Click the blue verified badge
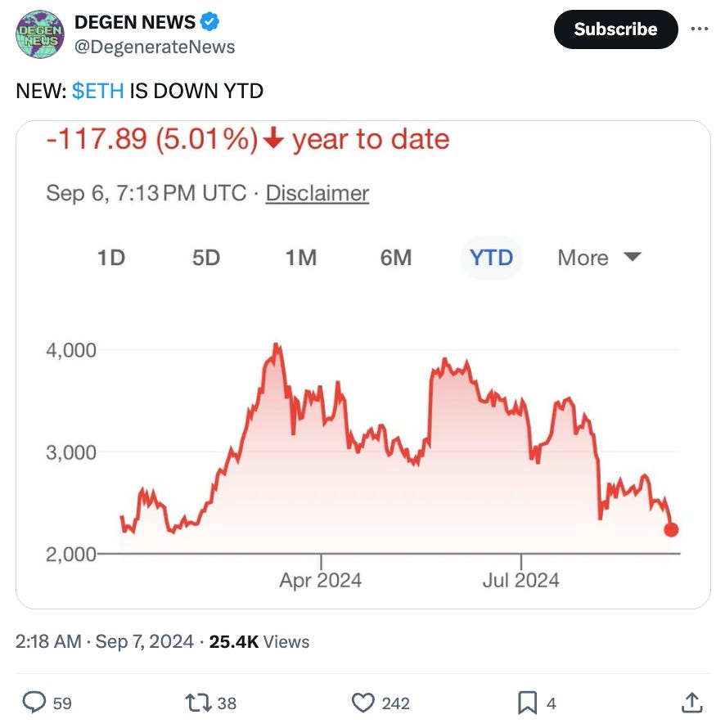The image size is (725, 728). (210, 22)
